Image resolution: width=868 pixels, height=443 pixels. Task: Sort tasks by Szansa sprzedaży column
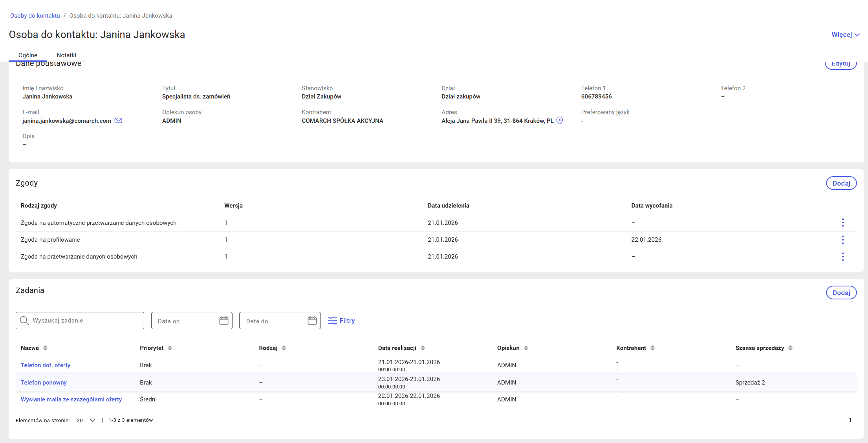pyautogui.click(x=790, y=348)
